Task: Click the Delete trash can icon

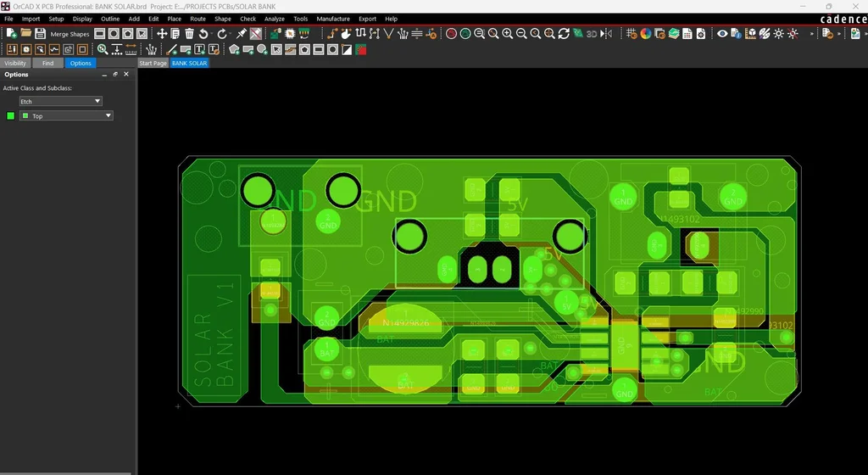Action: [x=190, y=34]
